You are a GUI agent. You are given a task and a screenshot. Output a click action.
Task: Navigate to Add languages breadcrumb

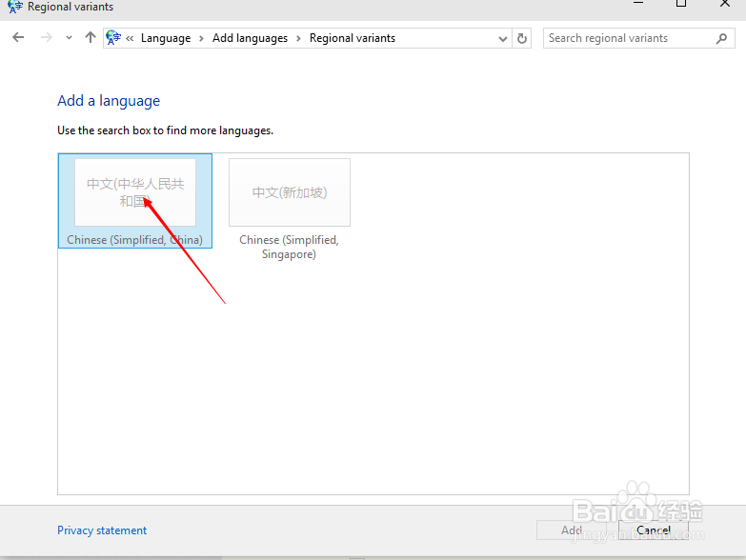point(250,38)
